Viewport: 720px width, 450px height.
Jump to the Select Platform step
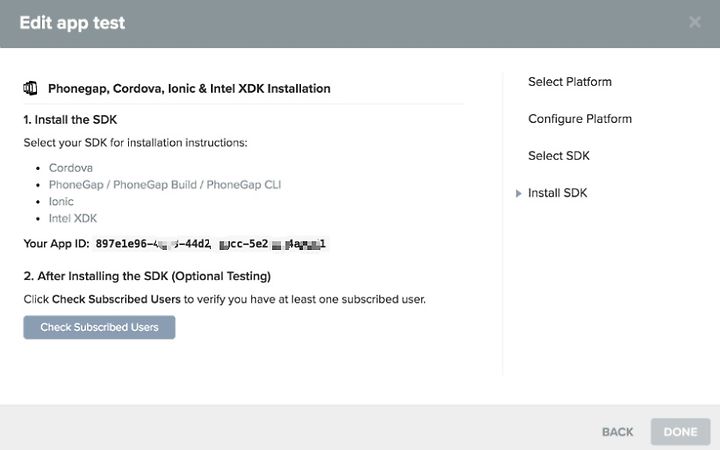click(570, 82)
